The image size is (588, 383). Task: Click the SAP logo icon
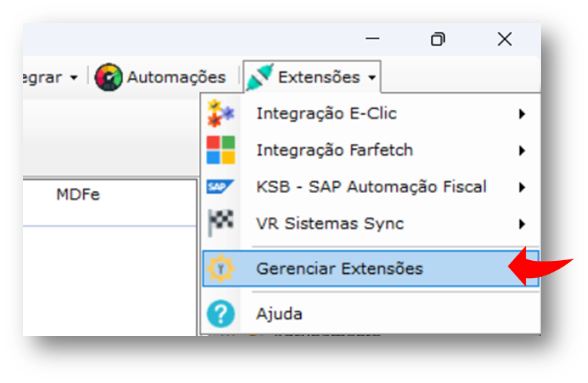[221, 186]
